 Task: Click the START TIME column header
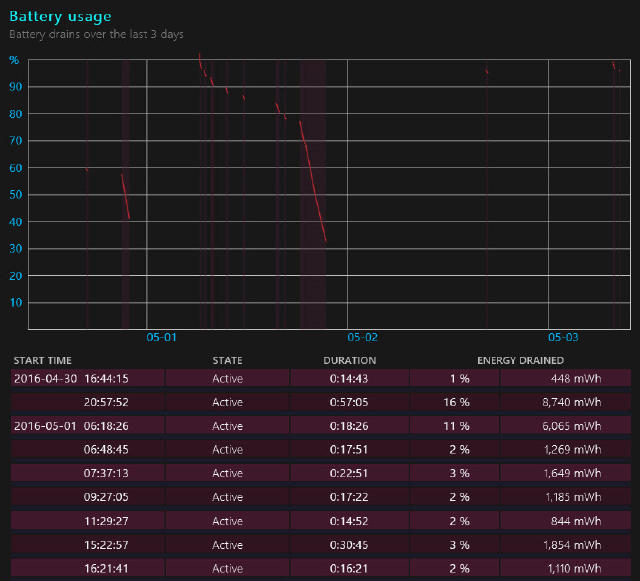point(42,360)
